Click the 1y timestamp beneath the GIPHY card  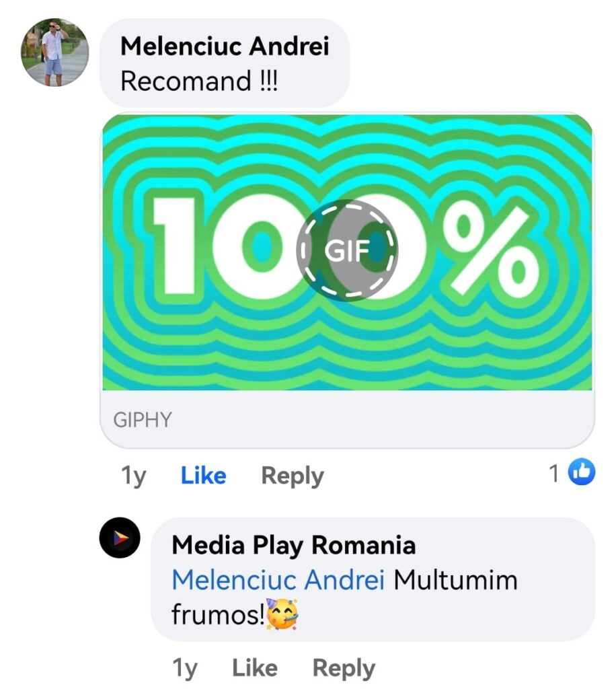(133, 476)
